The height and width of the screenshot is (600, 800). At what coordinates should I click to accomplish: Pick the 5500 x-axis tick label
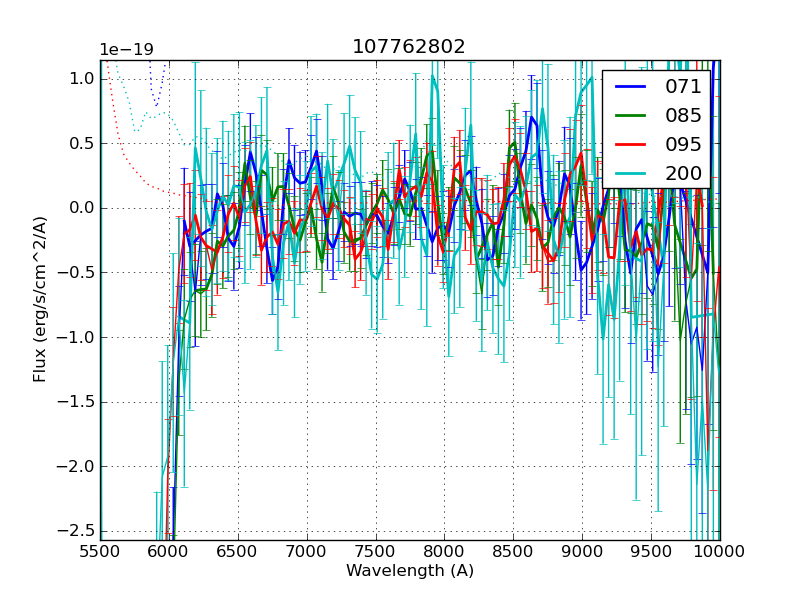click(100, 551)
